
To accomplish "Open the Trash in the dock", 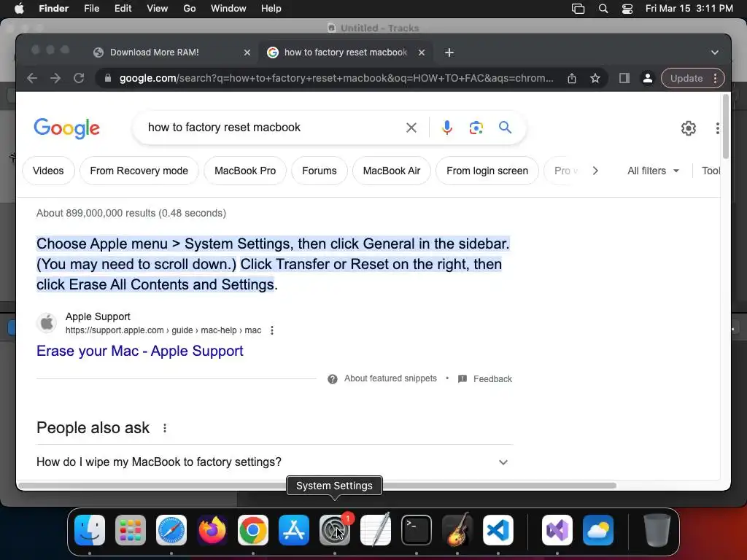I will pos(657,530).
